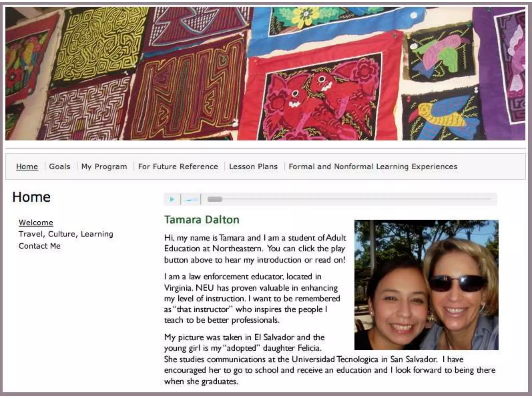The width and height of the screenshot is (532, 399).
Task: Adjust the audio player volume wedge
Action: 191,199
